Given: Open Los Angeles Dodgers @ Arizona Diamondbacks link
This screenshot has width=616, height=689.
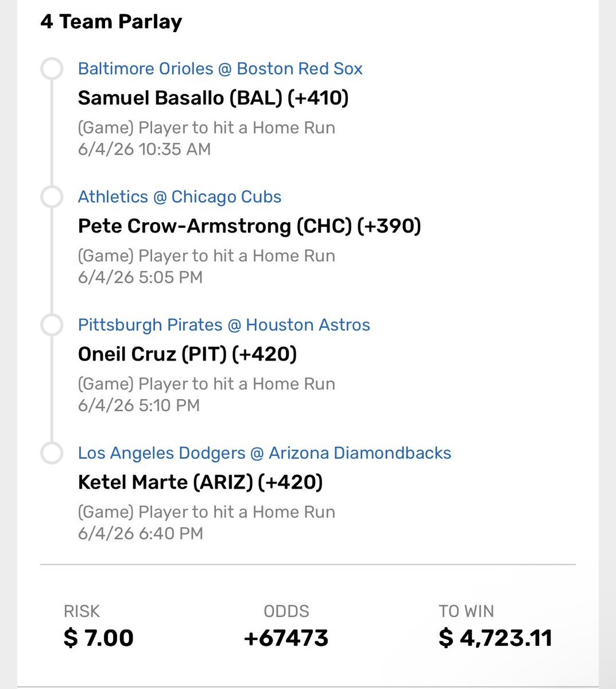Looking at the screenshot, I should pos(265,453).
